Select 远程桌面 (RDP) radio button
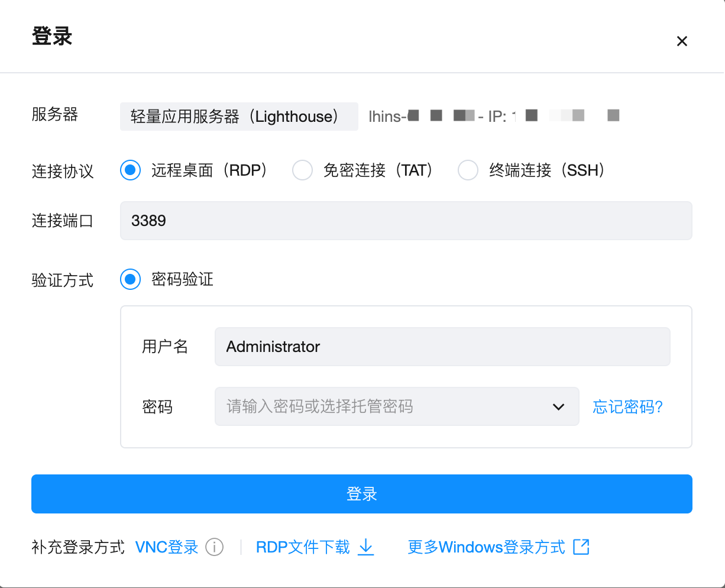The width and height of the screenshot is (725, 588). [x=130, y=170]
